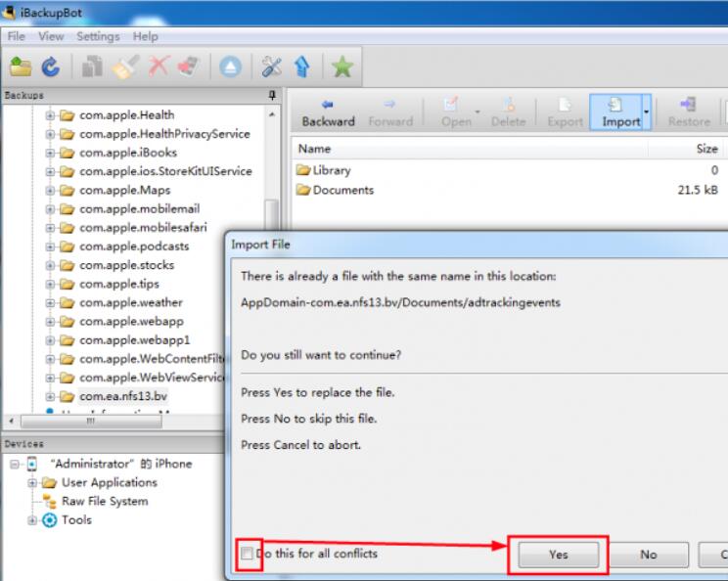Viewport: 728px width, 581px height.
Task: Click Yes to replace the file
Action: (558, 555)
